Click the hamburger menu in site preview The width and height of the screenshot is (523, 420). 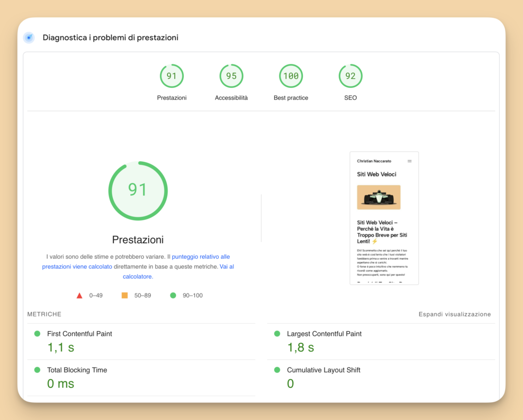click(409, 161)
